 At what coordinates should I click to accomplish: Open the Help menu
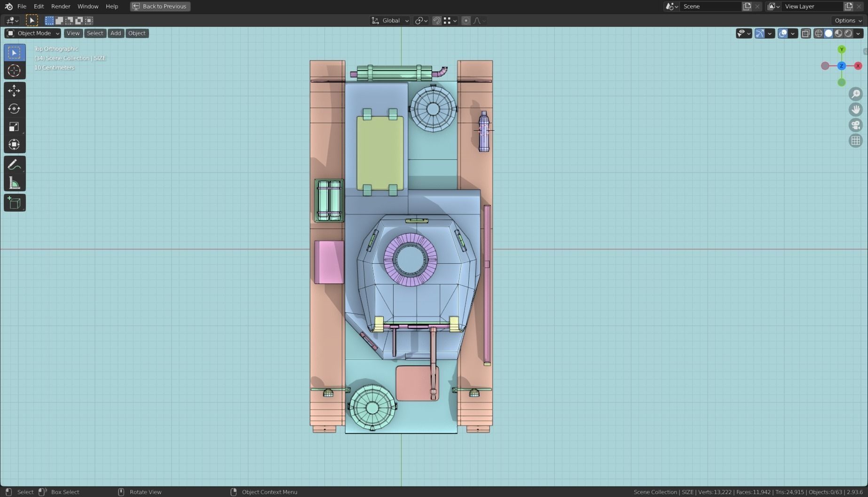tap(112, 6)
